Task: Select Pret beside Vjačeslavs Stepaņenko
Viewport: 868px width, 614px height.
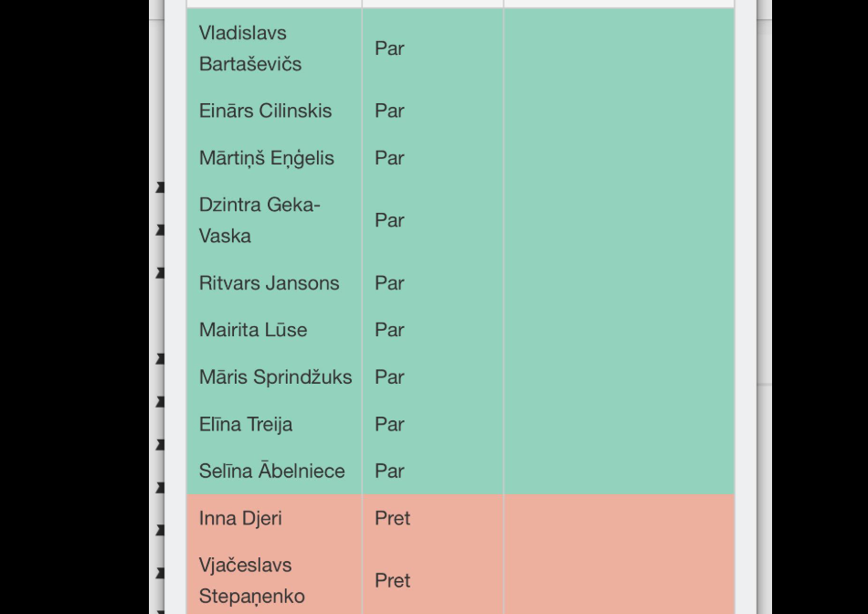Action: [393, 580]
